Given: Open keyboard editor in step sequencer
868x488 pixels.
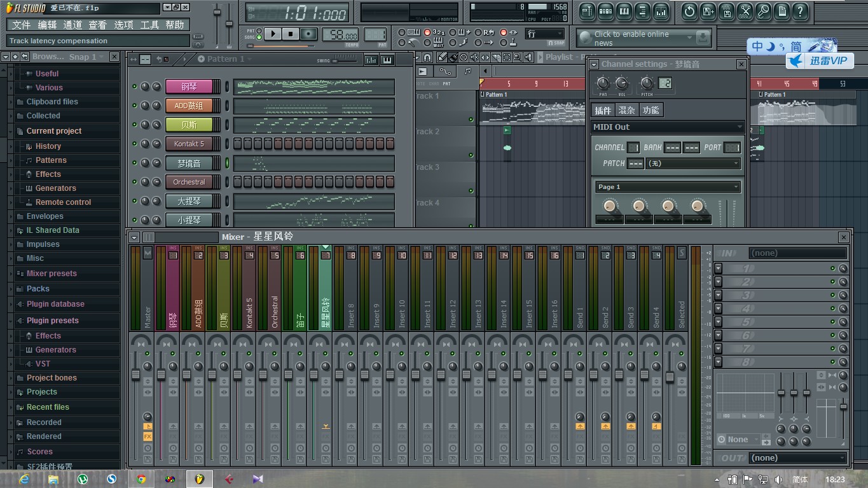Looking at the screenshot, I should (387, 59).
